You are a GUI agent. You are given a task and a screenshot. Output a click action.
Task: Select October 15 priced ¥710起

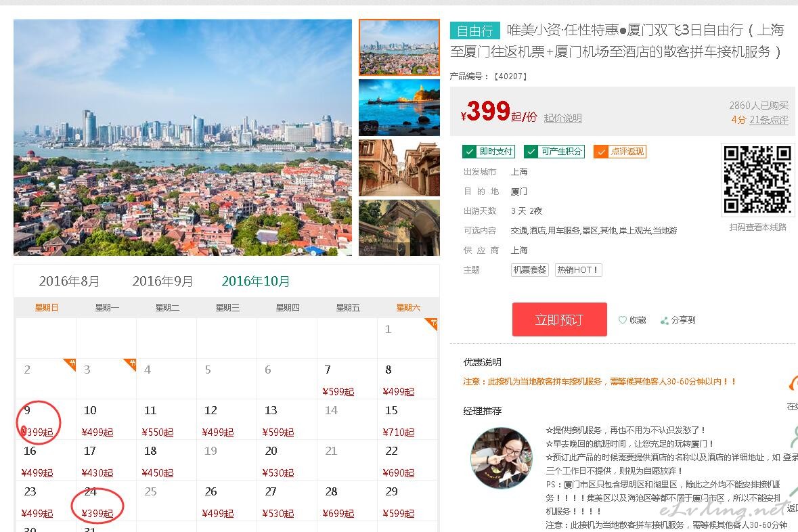click(407, 420)
